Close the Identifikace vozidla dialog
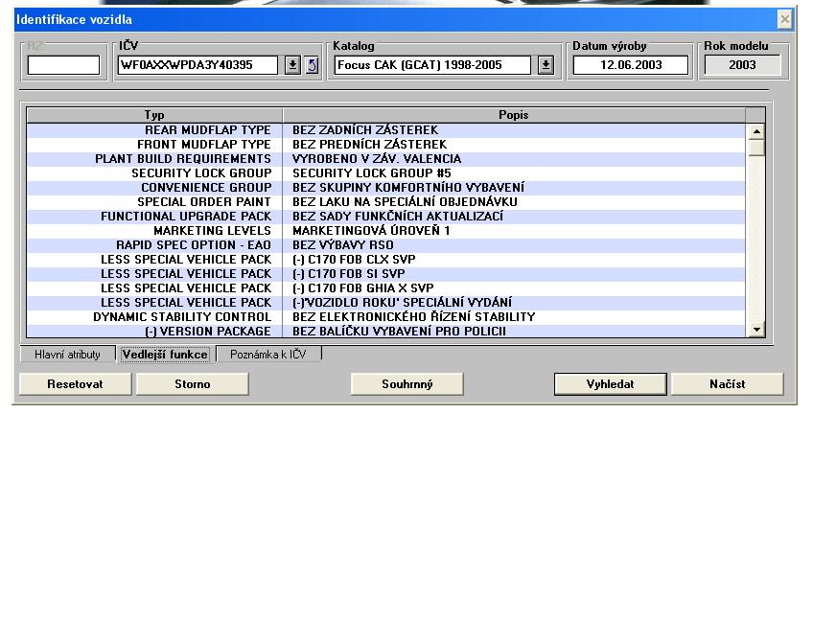This screenshot has height=644, width=813. point(785,19)
